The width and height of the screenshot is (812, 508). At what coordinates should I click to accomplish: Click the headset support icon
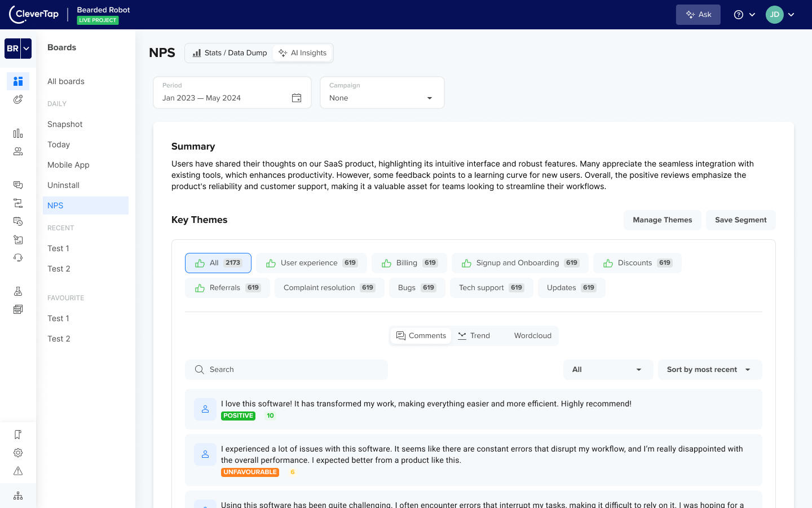pyautogui.click(x=18, y=257)
